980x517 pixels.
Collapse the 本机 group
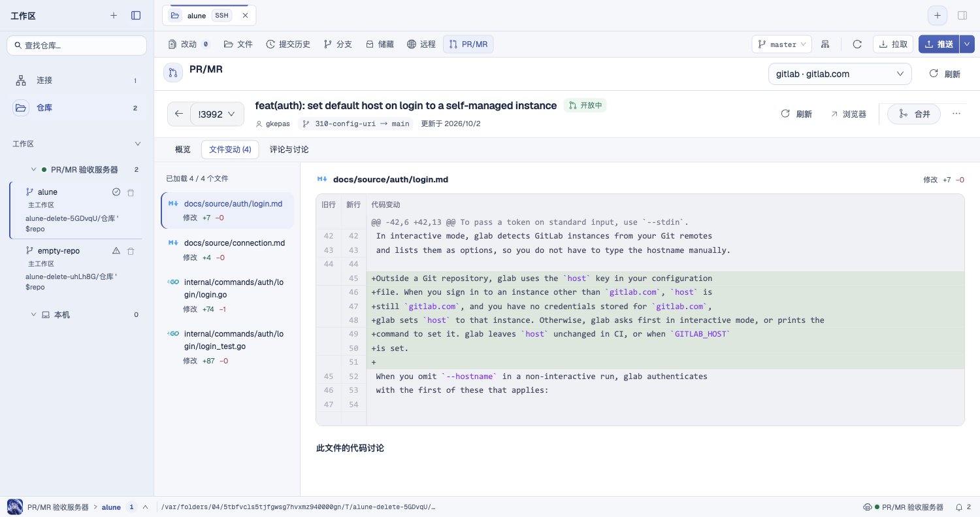point(33,315)
